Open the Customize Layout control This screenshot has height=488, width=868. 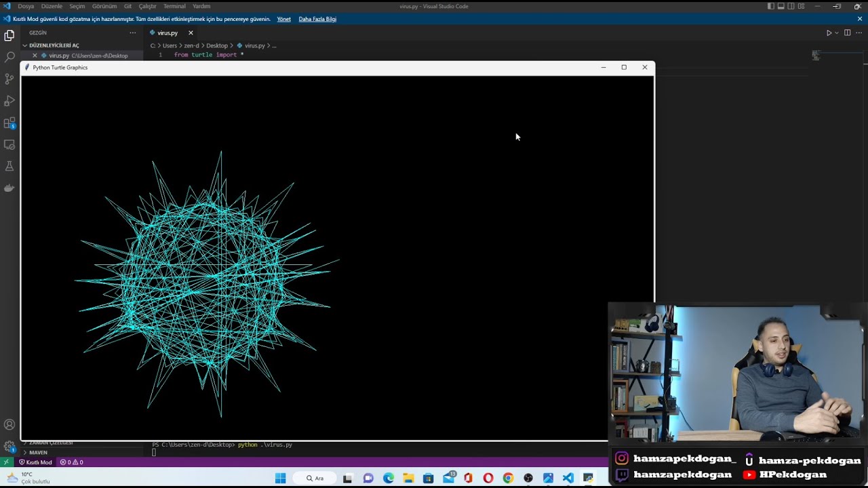click(802, 6)
